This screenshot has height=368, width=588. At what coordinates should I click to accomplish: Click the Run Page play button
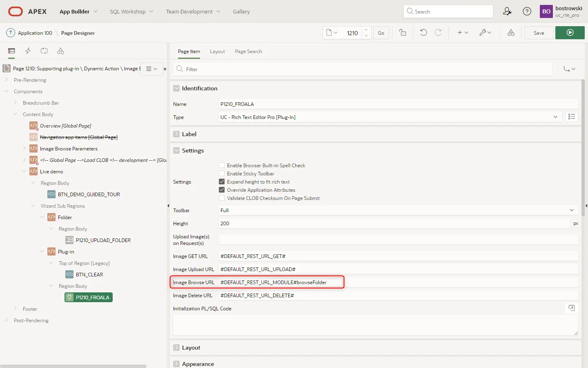pos(570,33)
